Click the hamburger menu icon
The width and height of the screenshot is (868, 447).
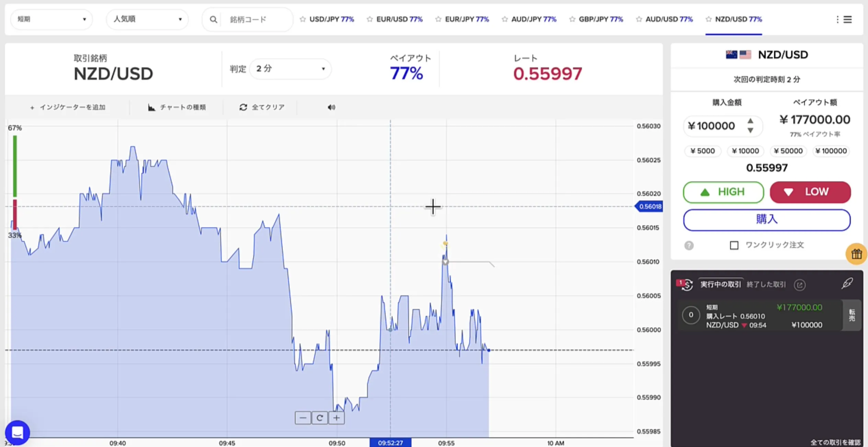(847, 20)
